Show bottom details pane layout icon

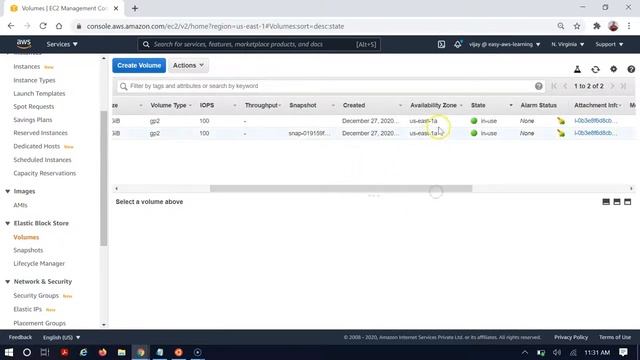(606, 202)
